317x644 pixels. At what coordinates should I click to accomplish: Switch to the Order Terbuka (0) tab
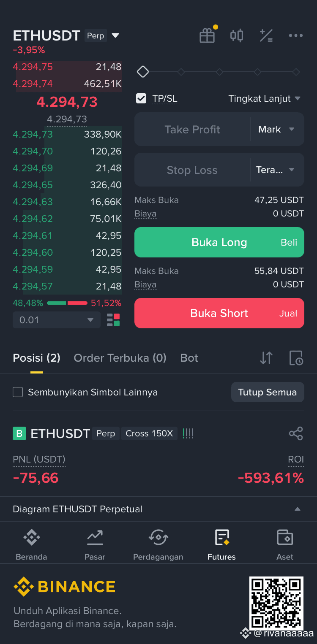(120, 358)
